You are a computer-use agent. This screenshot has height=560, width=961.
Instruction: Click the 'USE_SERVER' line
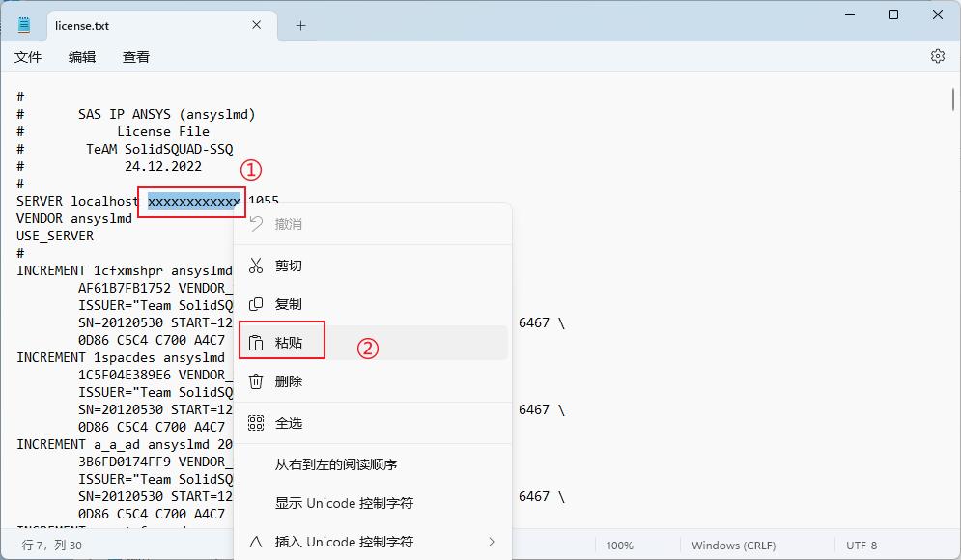[x=55, y=236]
